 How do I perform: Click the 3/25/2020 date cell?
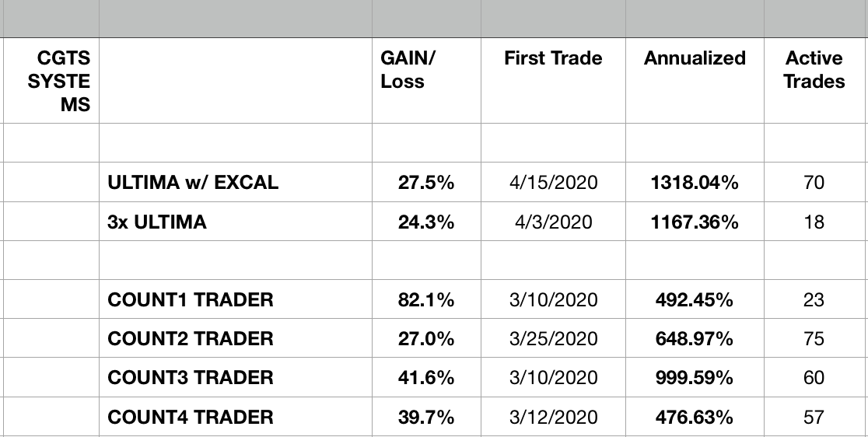(x=553, y=339)
